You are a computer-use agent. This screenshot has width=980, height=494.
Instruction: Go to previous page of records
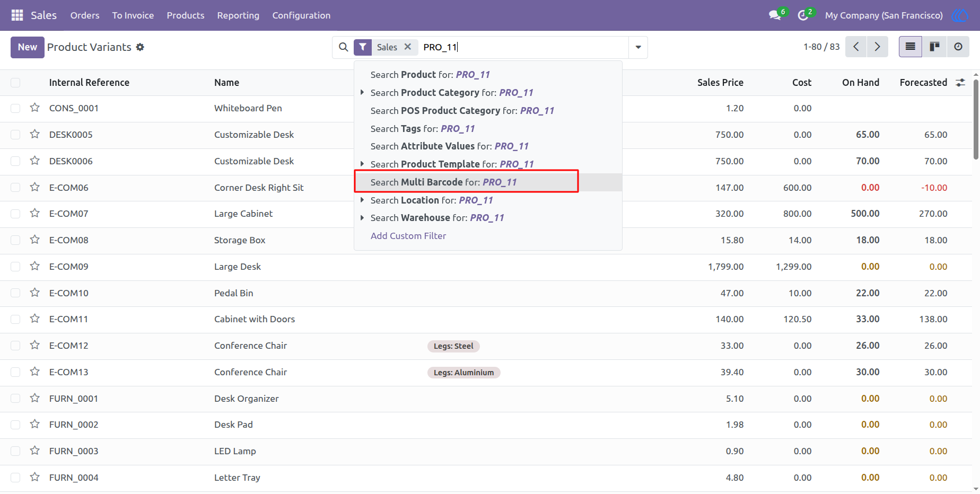856,47
